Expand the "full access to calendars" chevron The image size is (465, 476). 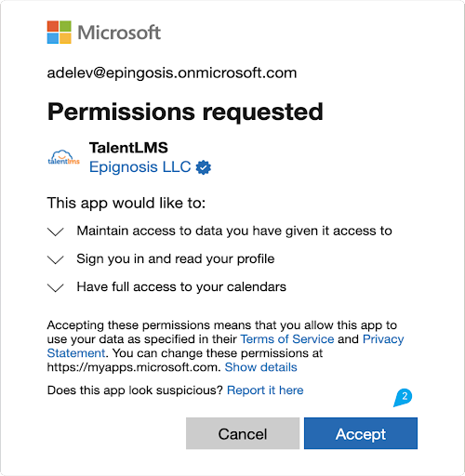[56, 287]
